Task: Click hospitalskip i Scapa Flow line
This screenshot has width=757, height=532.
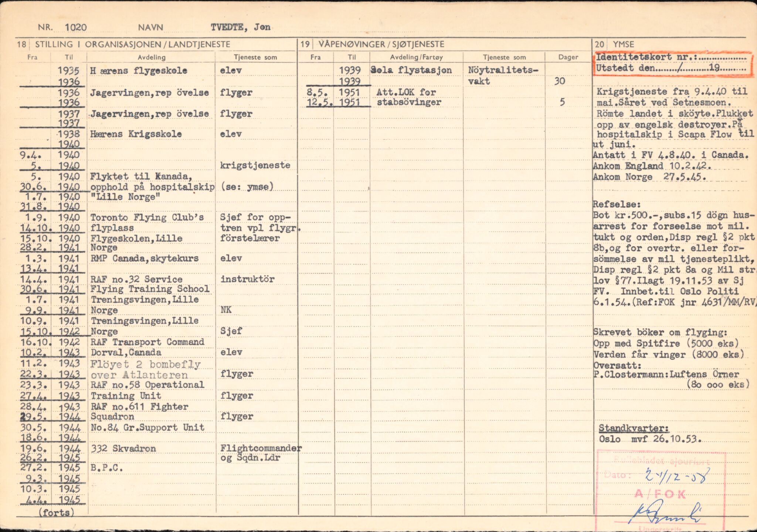Action: pyautogui.click(x=675, y=134)
